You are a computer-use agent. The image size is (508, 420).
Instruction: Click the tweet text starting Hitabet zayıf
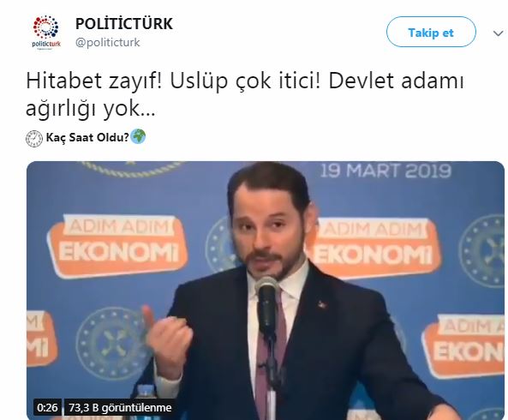[x=245, y=94]
